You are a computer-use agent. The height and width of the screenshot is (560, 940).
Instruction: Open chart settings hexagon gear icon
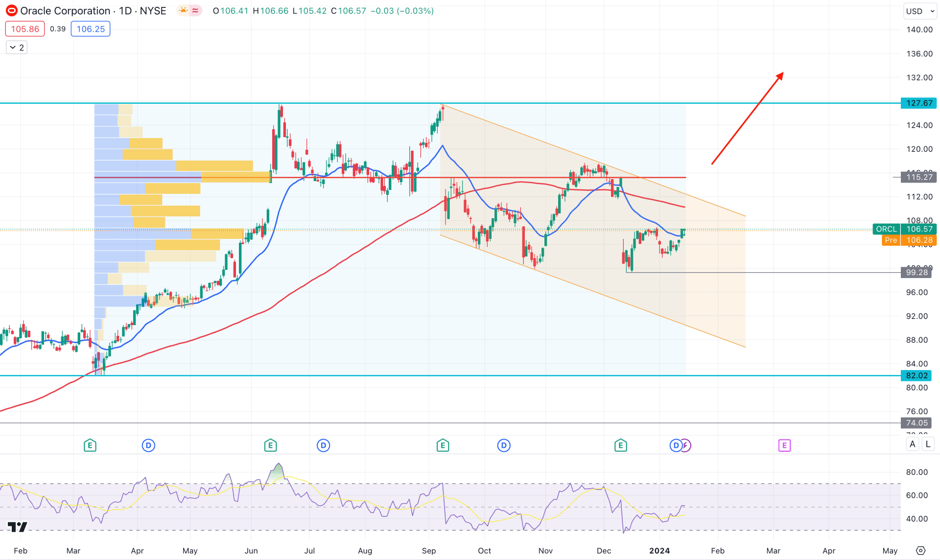920,551
